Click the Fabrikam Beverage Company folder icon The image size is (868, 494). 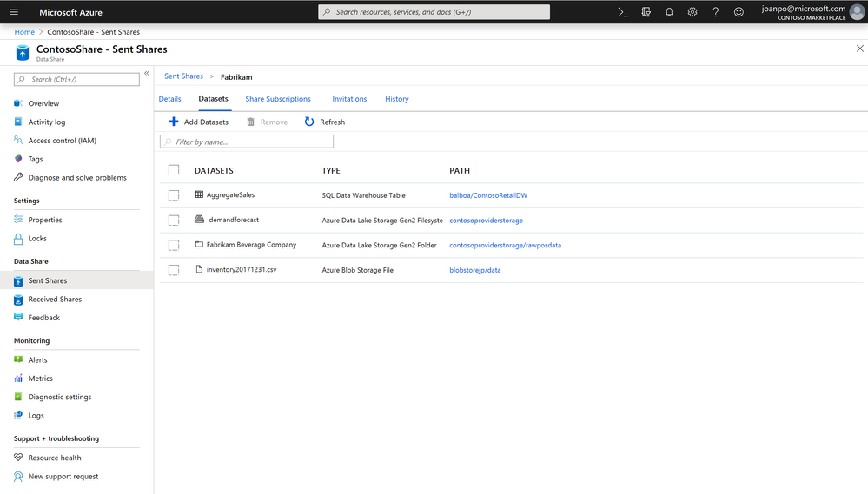(x=199, y=245)
